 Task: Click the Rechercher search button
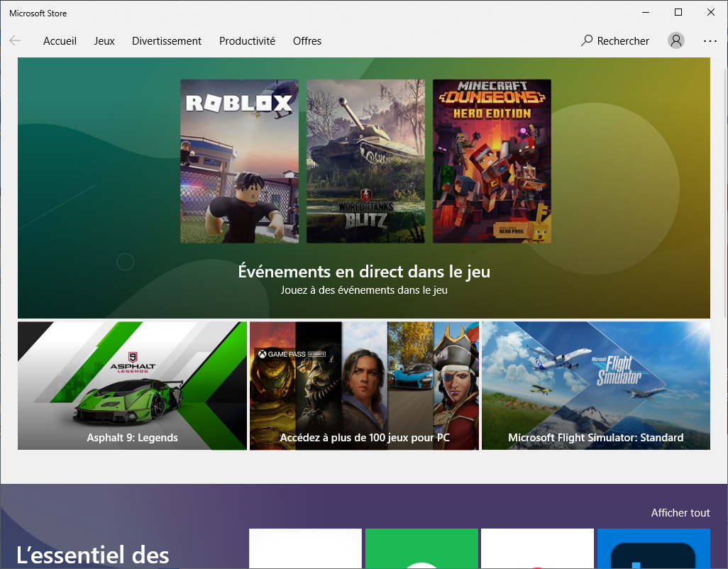click(x=615, y=41)
